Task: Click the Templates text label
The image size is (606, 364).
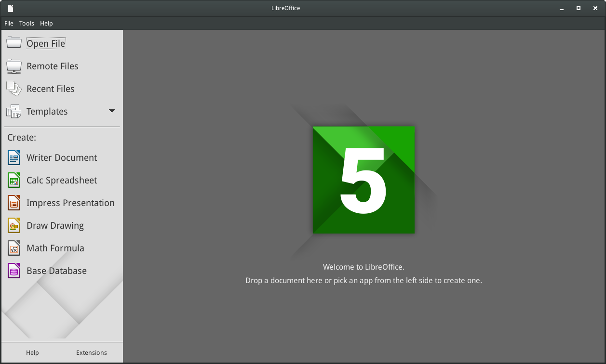Action: click(47, 111)
